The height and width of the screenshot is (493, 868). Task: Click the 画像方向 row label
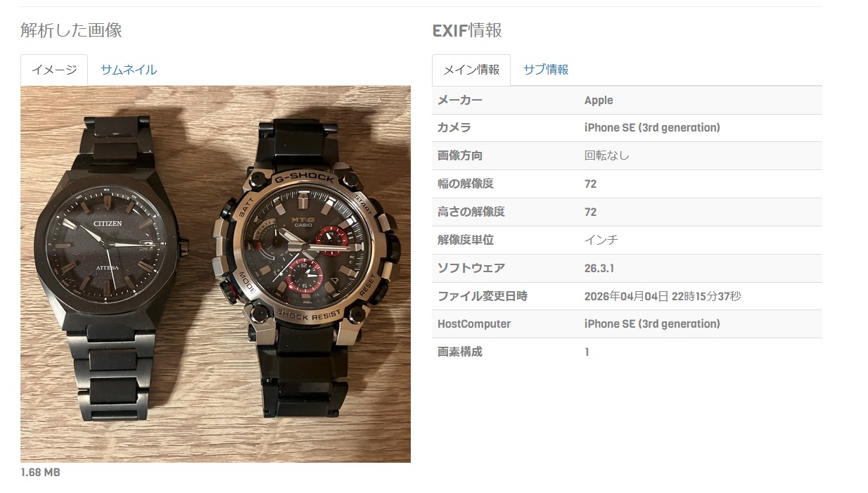click(x=460, y=156)
